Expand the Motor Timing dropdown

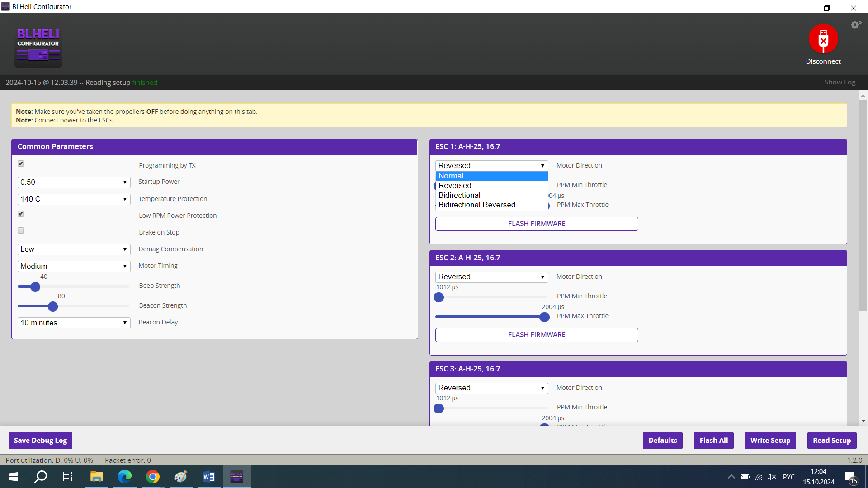tap(74, 266)
